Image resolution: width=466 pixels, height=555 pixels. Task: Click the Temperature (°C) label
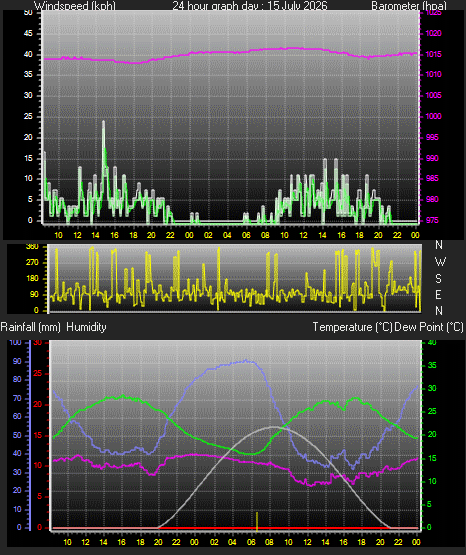[x=352, y=327]
